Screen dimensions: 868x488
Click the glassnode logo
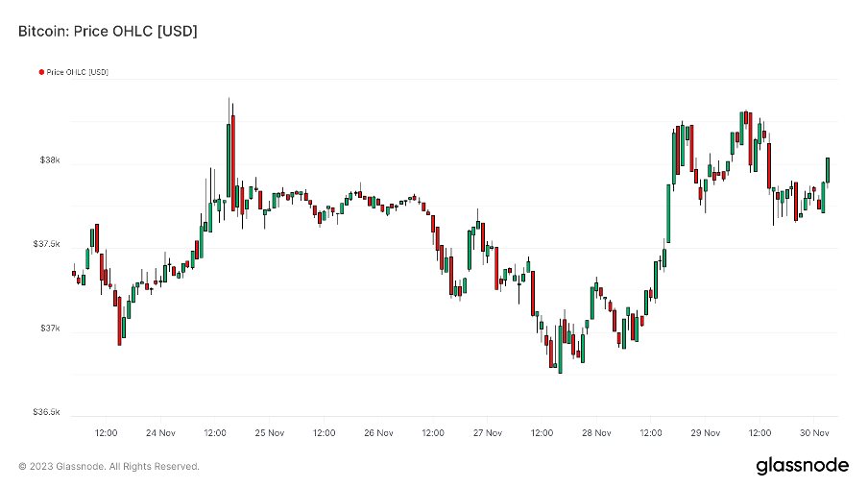802,466
